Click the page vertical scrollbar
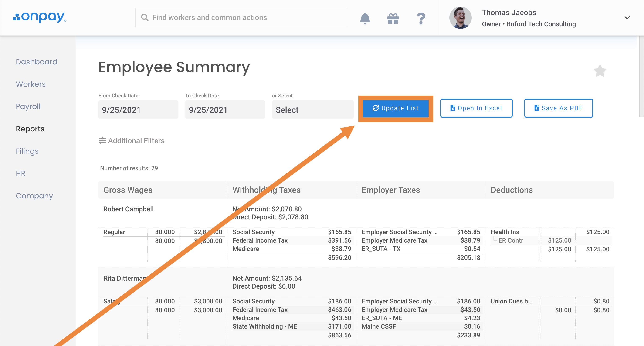 (641, 77)
